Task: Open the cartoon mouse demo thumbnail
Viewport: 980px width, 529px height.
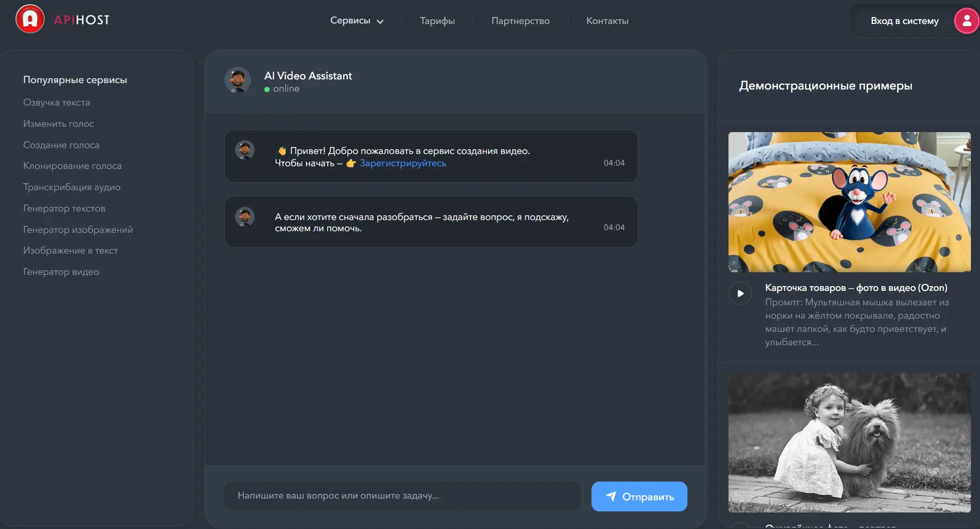Action: click(849, 202)
